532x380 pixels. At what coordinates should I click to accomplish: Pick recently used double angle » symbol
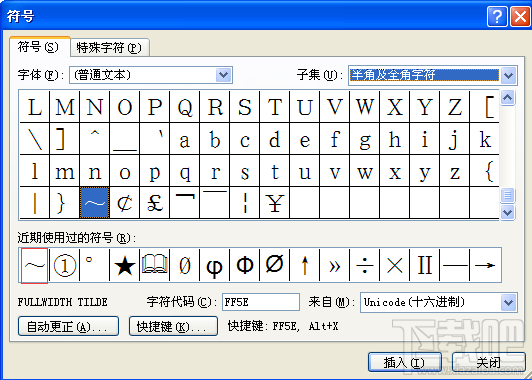(x=334, y=265)
